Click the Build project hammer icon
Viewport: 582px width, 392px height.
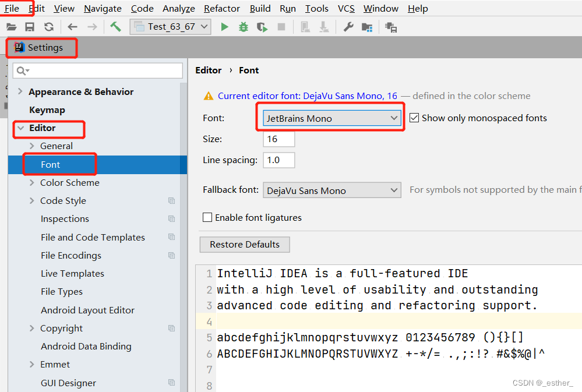click(115, 26)
